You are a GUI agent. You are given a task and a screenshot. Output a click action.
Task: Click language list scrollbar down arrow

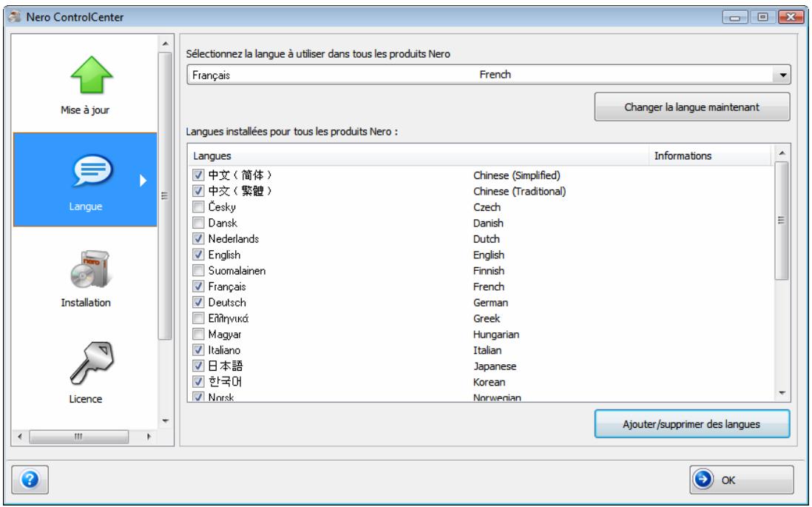coord(782,393)
